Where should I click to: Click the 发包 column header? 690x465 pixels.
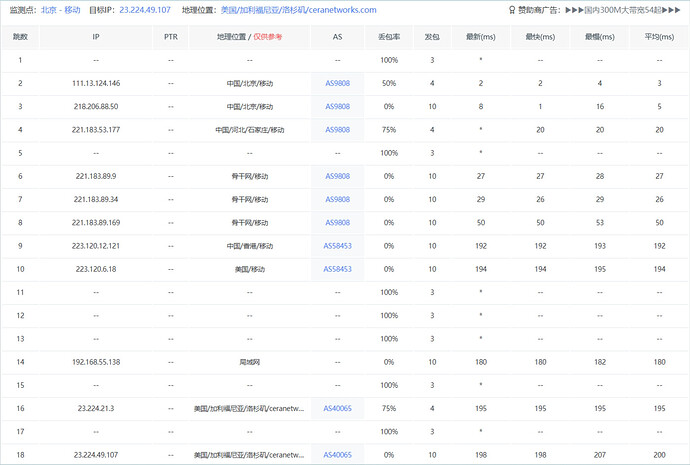click(432, 37)
